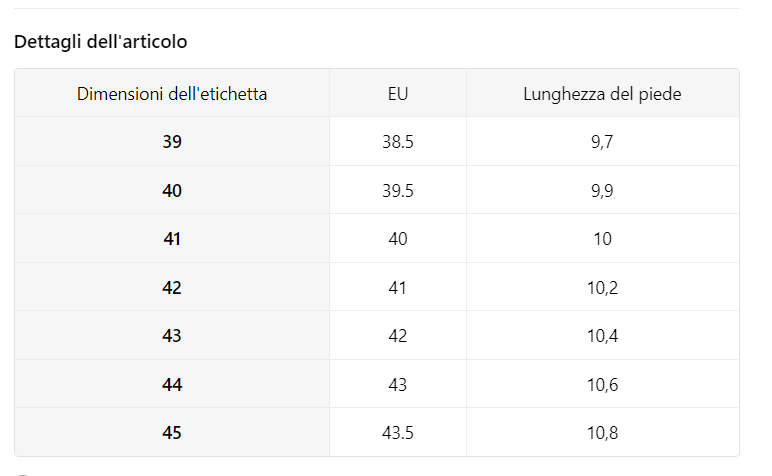Click label size 39 in first column
Viewport: 772px width, 476px height.
click(x=172, y=142)
